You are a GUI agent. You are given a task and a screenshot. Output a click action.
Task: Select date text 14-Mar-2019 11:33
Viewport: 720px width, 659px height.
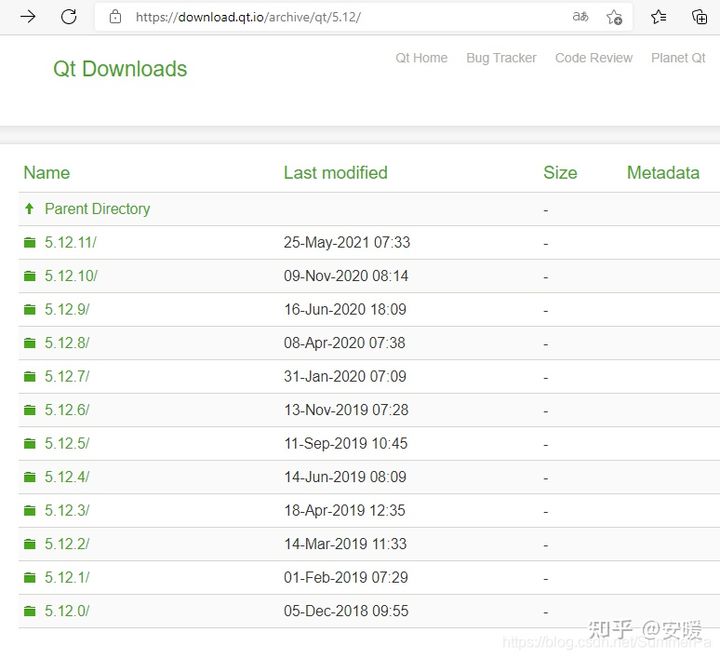pyautogui.click(x=345, y=544)
